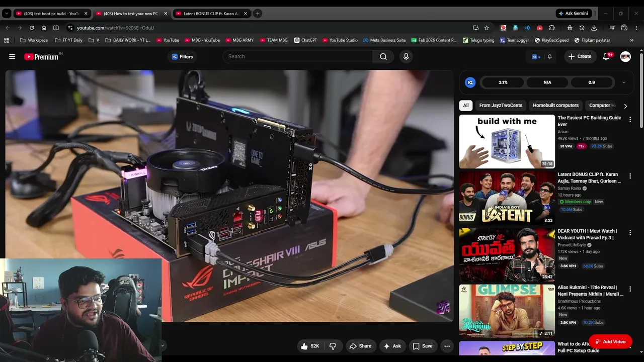Open more actions for the video

(x=447, y=346)
